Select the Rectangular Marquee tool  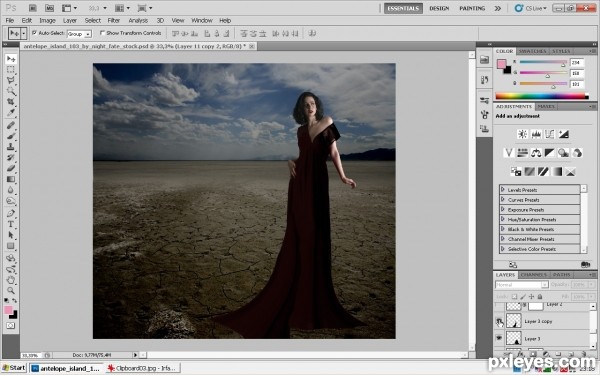(x=11, y=70)
